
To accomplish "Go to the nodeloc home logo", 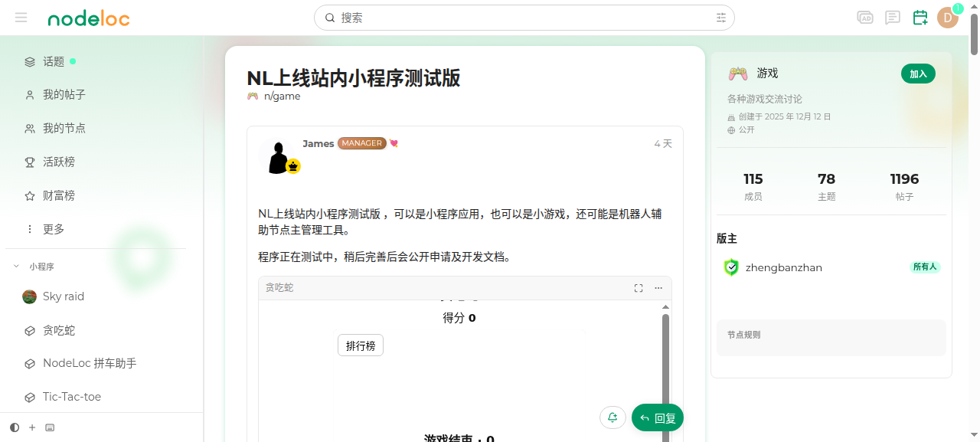I will point(89,18).
